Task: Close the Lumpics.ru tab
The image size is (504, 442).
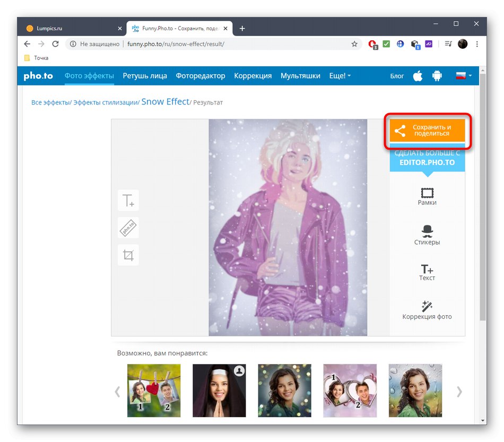Action: 120,29
